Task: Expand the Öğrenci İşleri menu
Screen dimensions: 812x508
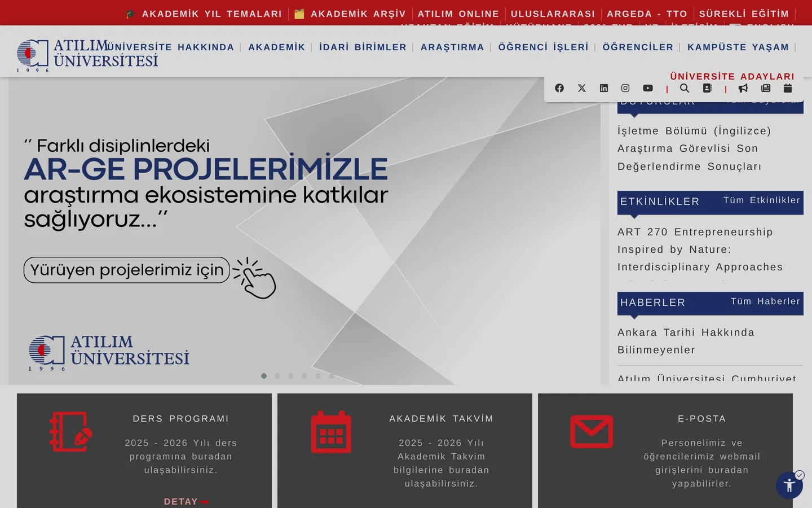Action: tap(544, 47)
